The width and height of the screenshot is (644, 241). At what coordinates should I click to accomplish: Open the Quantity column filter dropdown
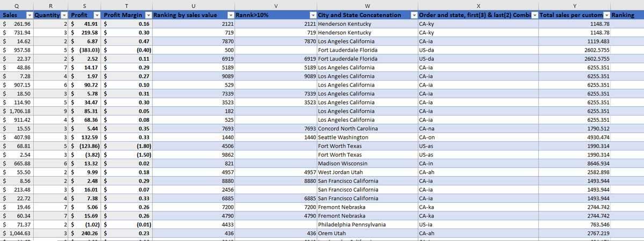pos(64,15)
